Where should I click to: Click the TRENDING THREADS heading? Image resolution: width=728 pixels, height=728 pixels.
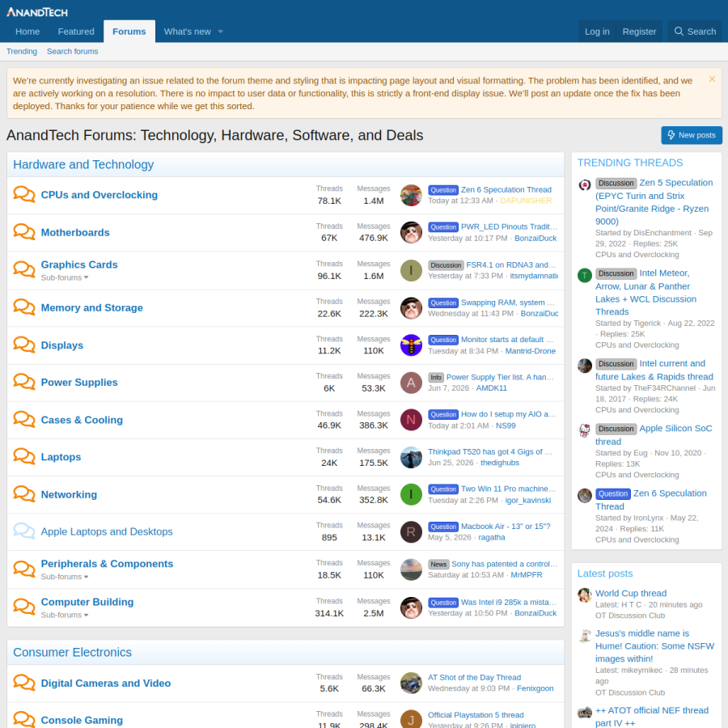(630, 163)
